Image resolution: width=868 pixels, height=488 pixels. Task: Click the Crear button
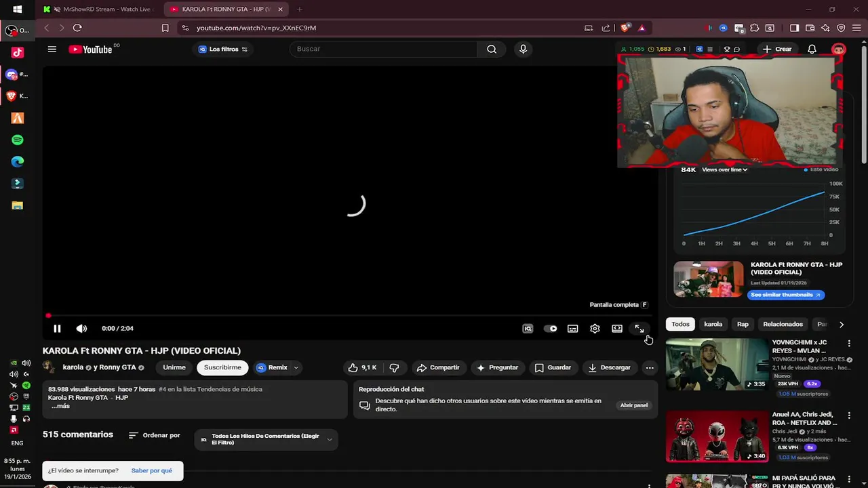[x=777, y=49]
